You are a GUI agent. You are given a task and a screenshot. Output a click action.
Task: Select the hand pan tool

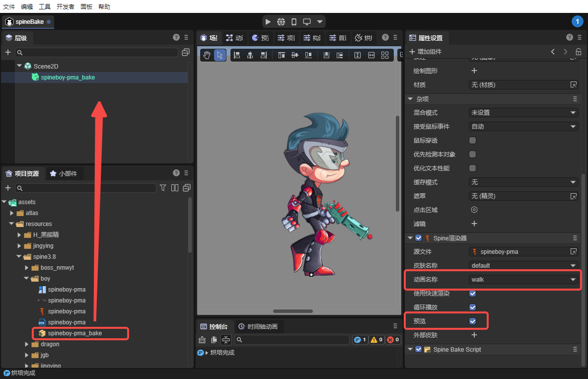tap(207, 55)
